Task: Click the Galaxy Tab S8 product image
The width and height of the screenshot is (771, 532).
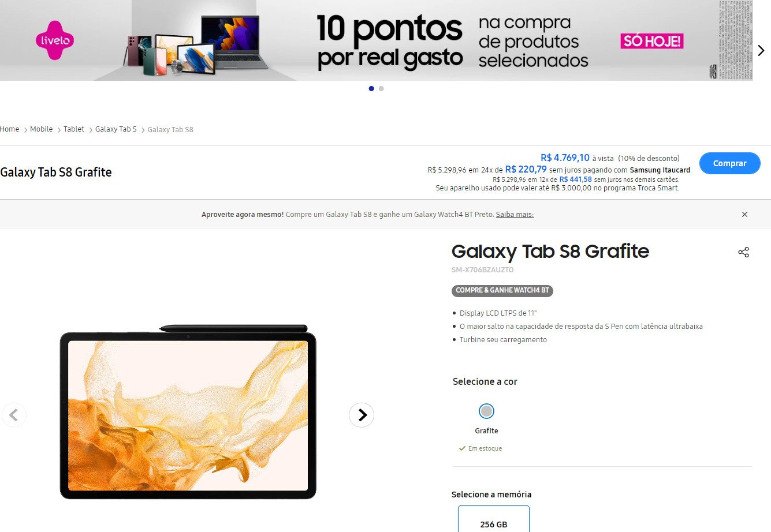Action: pos(188,411)
